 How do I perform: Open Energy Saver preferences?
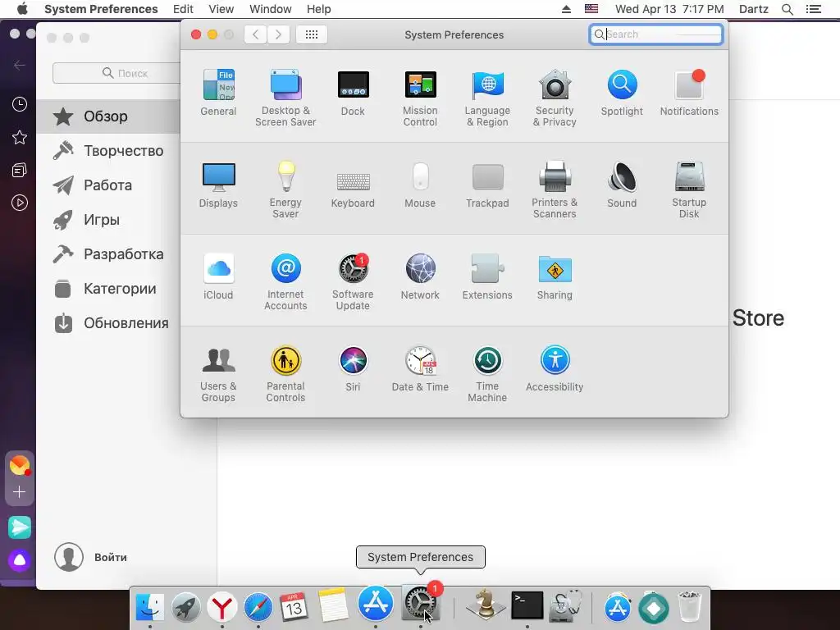click(x=285, y=190)
